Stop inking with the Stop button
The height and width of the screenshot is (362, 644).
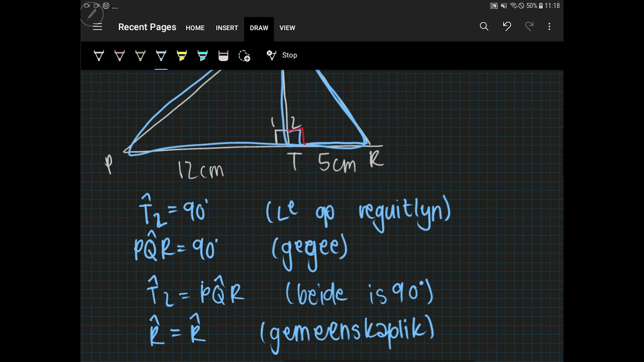coord(282,55)
